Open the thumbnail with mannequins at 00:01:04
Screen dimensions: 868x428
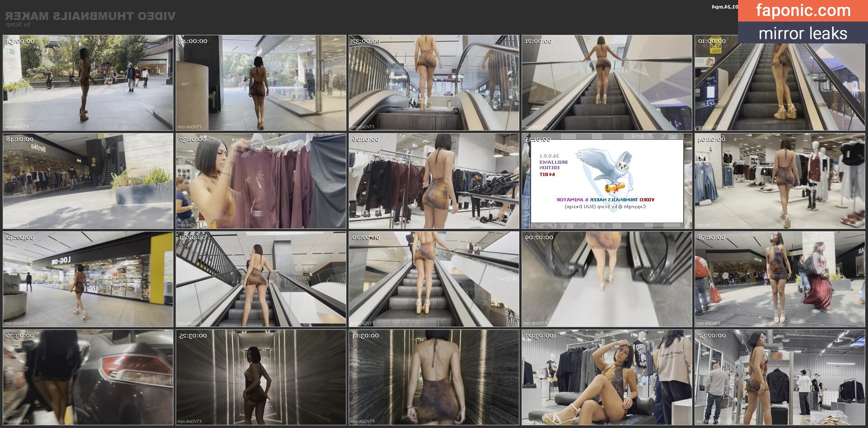point(779,181)
